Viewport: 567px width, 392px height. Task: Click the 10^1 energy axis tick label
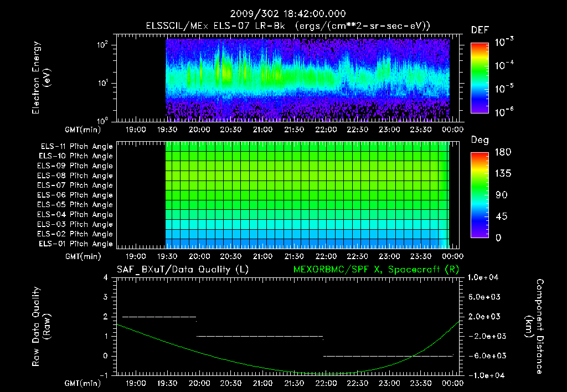click(x=102, y=83)
